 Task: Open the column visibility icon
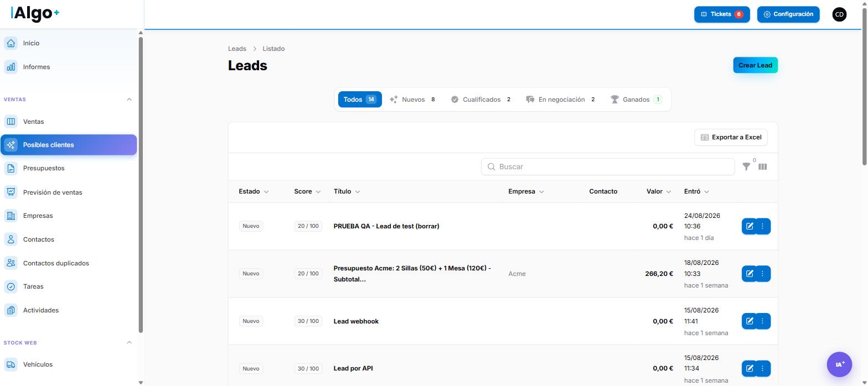tap(762, 166)
